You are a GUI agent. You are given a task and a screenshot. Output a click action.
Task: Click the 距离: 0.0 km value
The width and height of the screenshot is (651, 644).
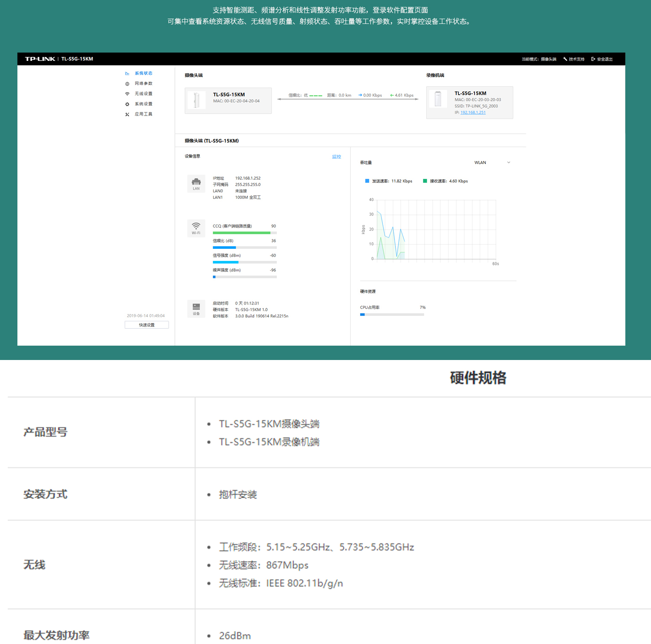(339, 95)
